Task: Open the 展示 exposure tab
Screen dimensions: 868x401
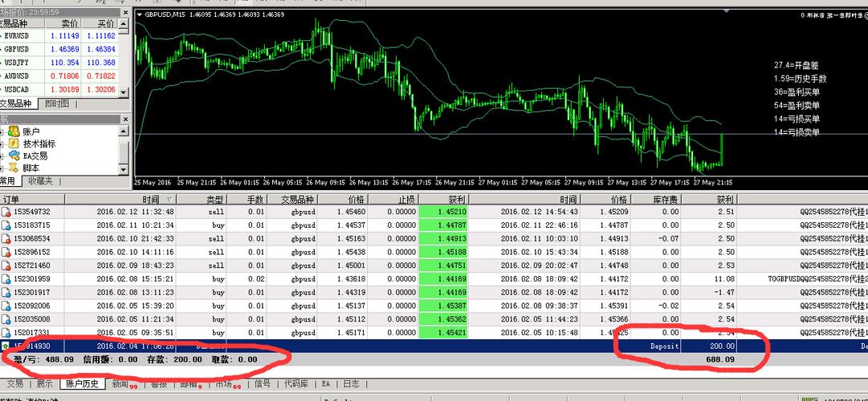Action: 44,384
